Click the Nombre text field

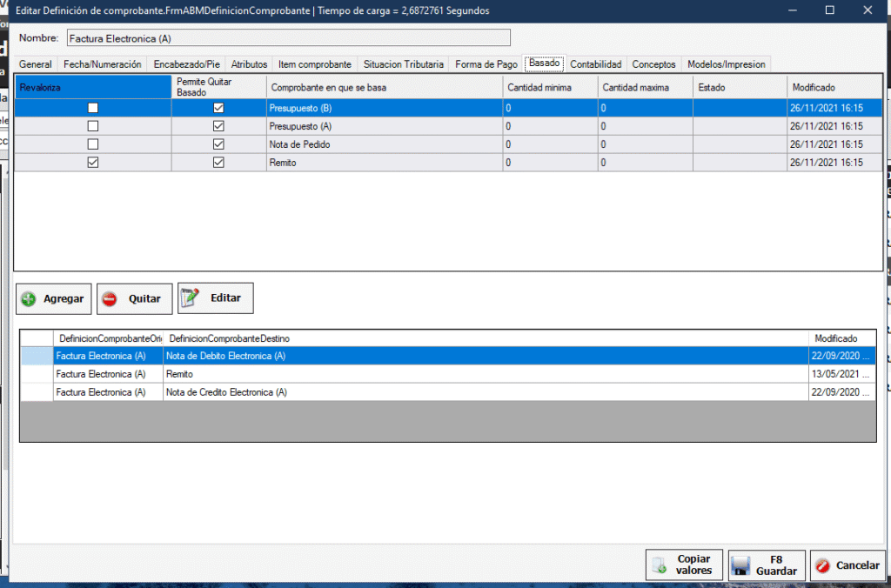tap(287, 38)
